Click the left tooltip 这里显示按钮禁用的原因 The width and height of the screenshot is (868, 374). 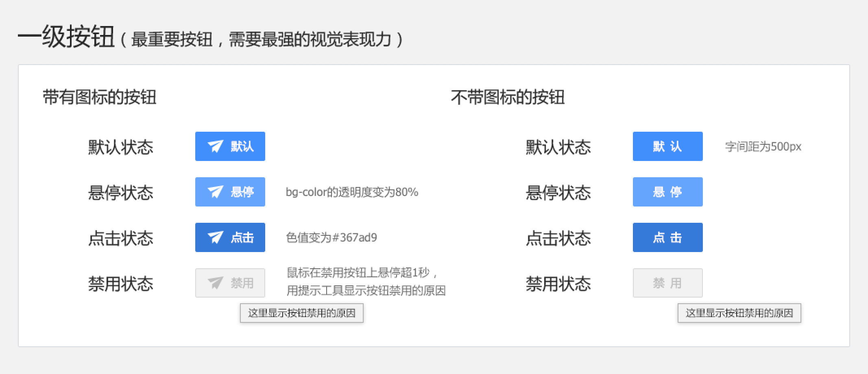point(301,313)
